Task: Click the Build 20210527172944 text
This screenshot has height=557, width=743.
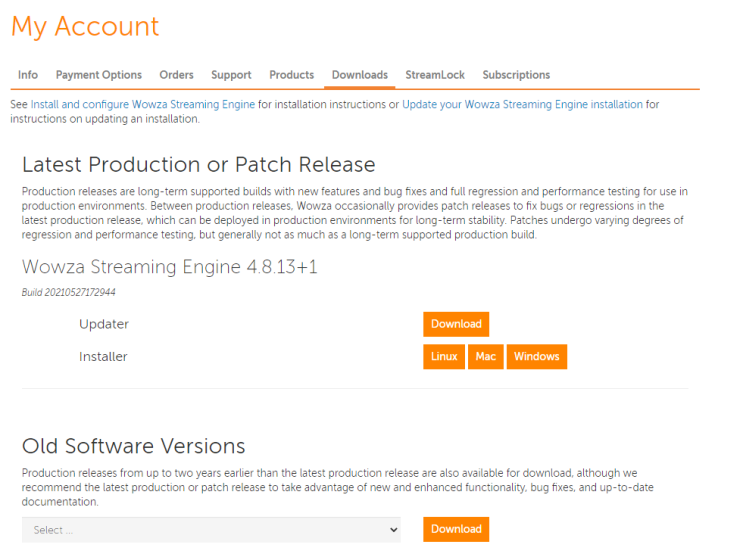Action: point(69,292)
